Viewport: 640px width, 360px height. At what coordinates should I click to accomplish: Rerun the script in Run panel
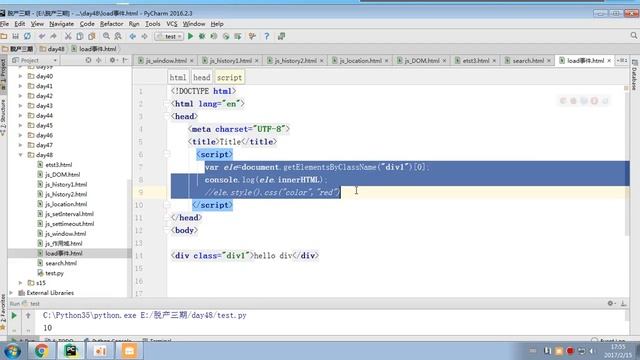tap(13, 316)
